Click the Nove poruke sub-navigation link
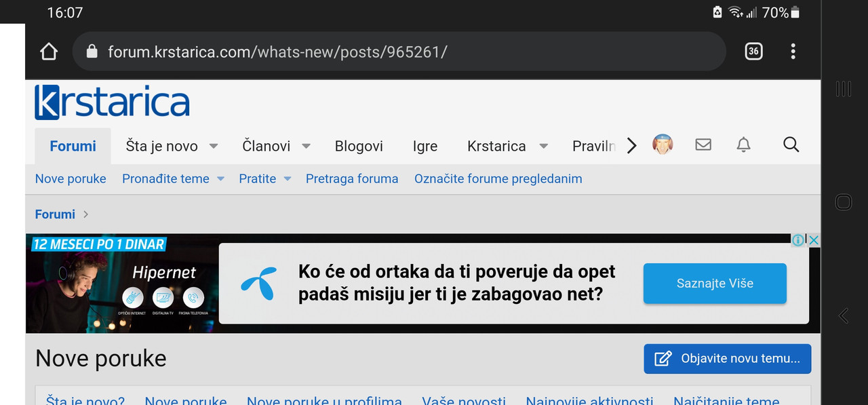868x405 pixels. tap(71, 179)
